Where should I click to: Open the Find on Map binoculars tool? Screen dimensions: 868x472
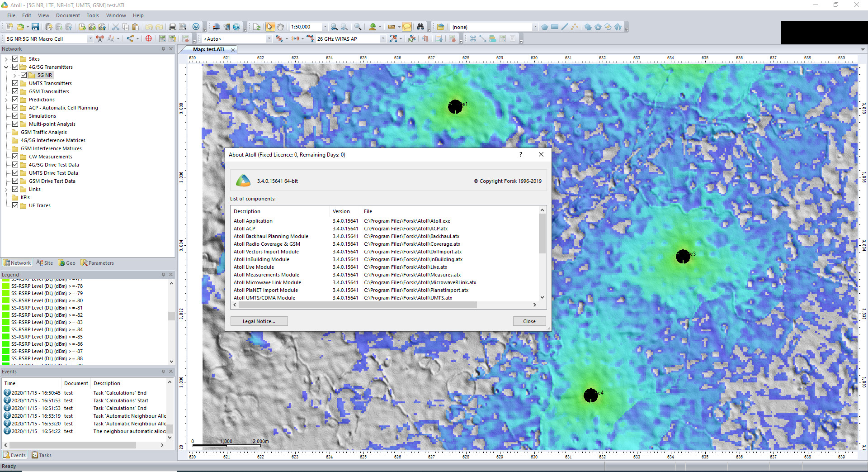click(x=420, y=27)
